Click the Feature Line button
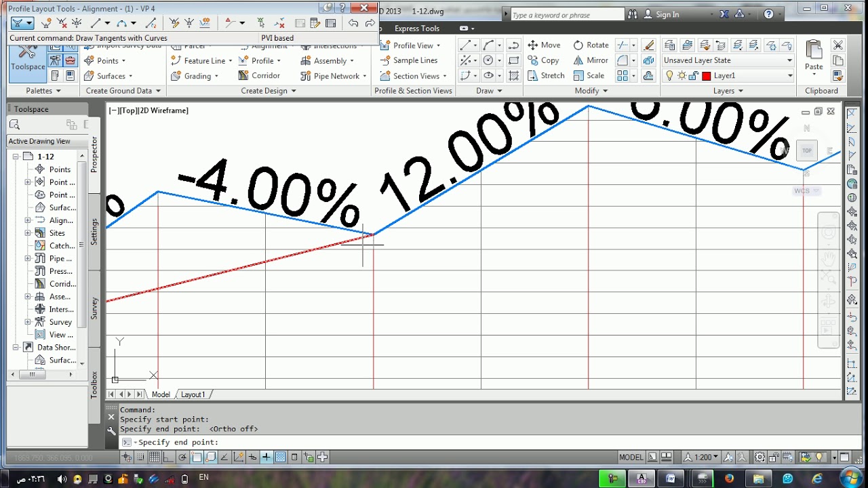The height and width of the screenshot is (488, 868). click(201, 60)
